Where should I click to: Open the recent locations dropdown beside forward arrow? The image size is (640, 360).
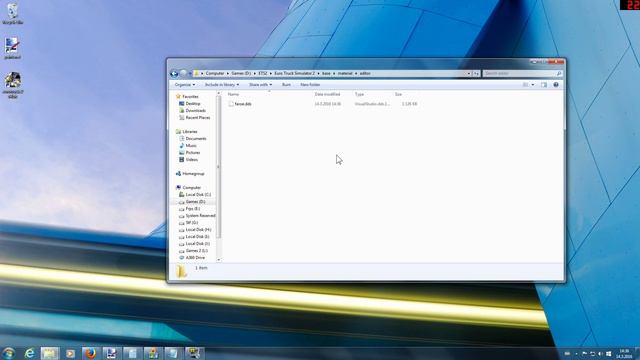coord(190,73)
